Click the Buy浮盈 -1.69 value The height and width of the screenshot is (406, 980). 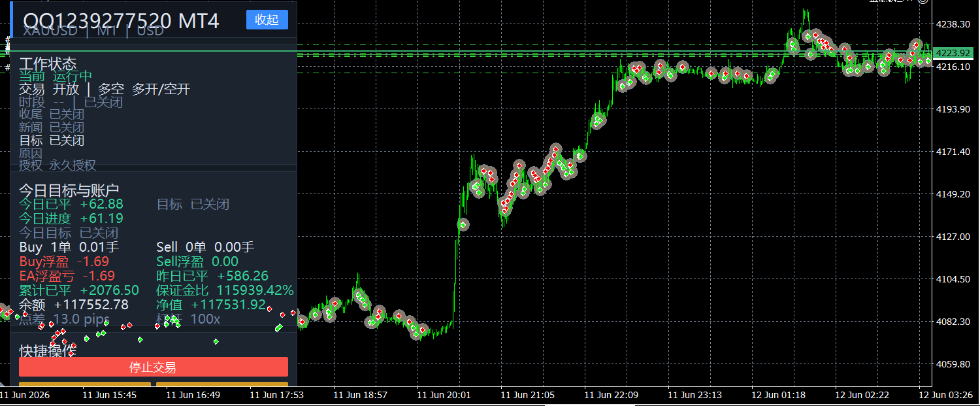pyautogui.click(x=64, y=262)
